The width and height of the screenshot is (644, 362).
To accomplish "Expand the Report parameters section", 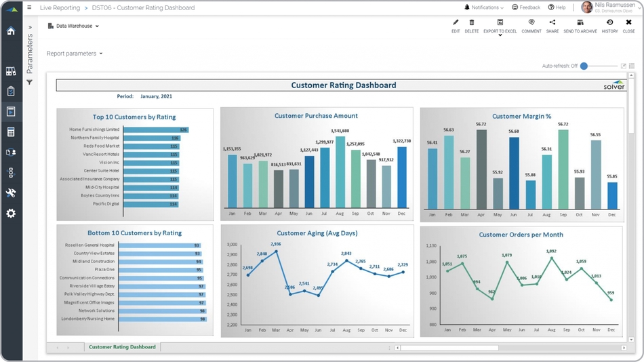I will pyautogui.click(x=75, y=54).
